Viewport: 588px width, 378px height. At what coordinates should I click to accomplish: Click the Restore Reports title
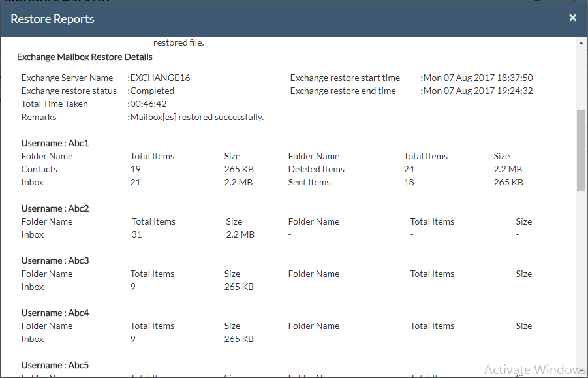(52, 19)
